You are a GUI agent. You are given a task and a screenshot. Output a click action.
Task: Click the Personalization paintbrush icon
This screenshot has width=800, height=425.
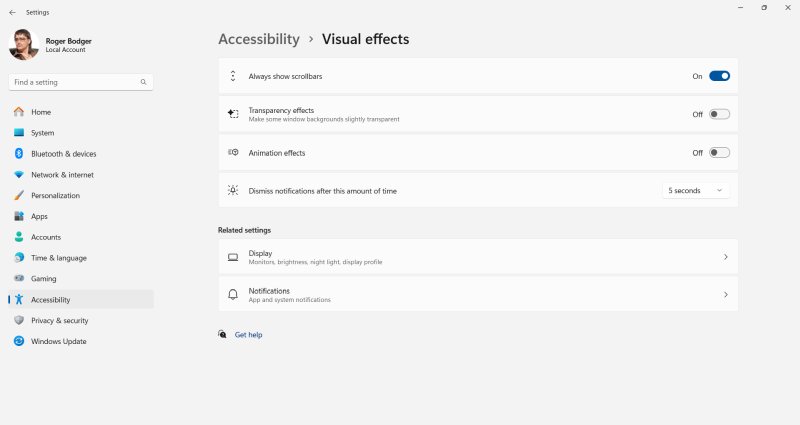click(x=19, y=195)
